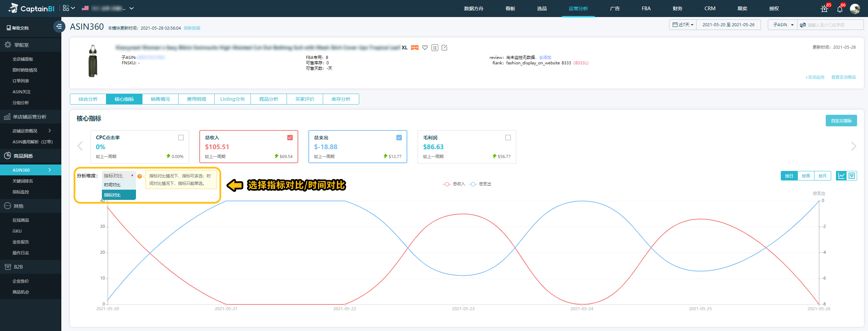
Task: Open B2B sidebar section
Action: [31, 267]
